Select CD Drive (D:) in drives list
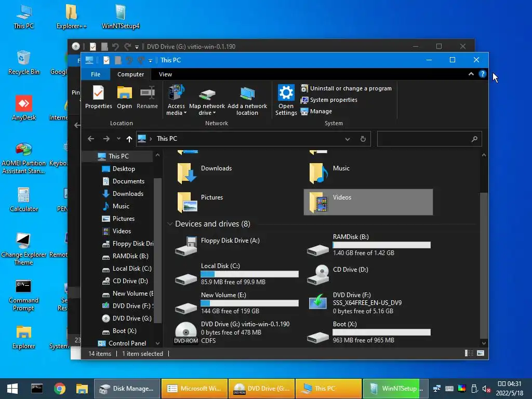The width and height of the screenshot is (532, 399). pos(369,274)
